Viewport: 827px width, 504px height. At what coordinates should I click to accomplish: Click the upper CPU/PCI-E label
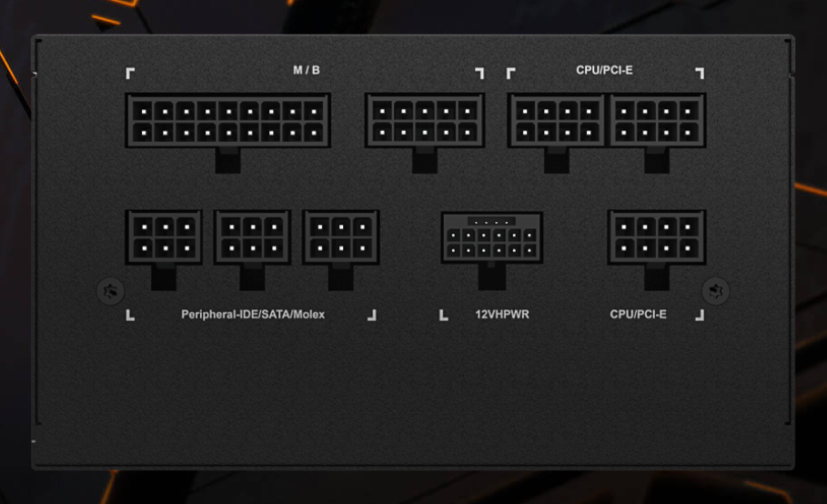604,70
